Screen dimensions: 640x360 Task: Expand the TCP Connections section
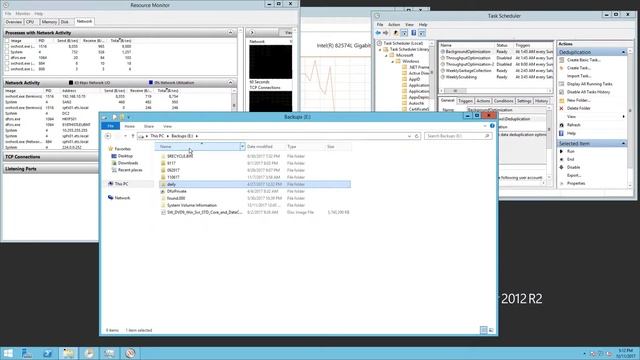click(x=51, y=157)
